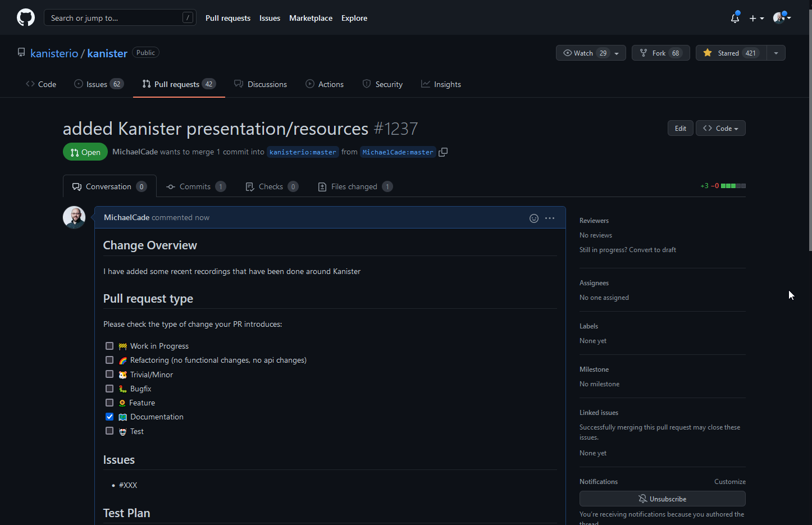The height and width of the screenshot is (525, 812).
Task: Open the comment's three-dot options menu
Action: tap(550, 218)
